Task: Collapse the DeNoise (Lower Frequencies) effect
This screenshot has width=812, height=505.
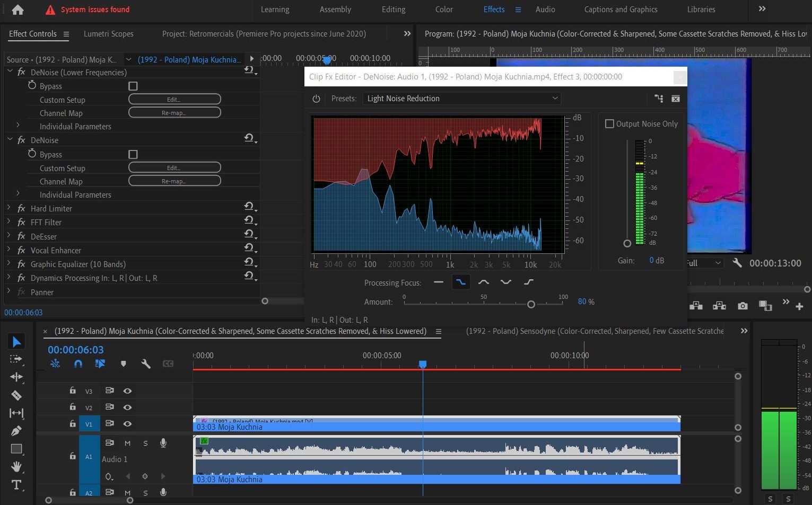Action: 10,71
